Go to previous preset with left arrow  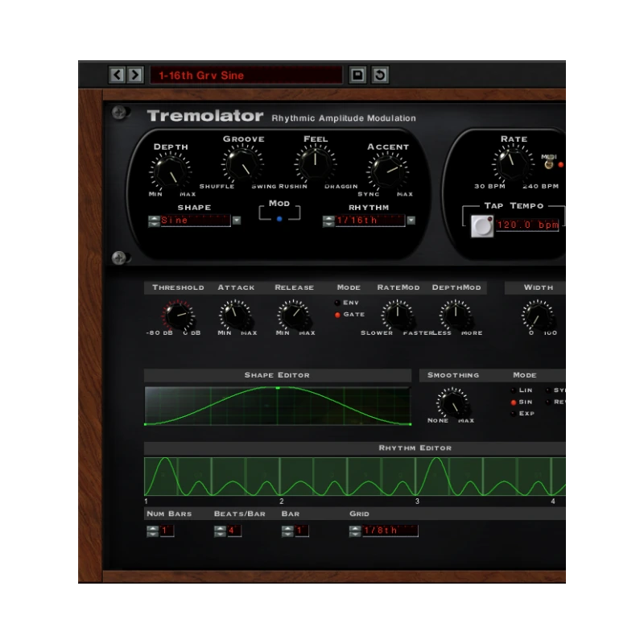(118, 75)
